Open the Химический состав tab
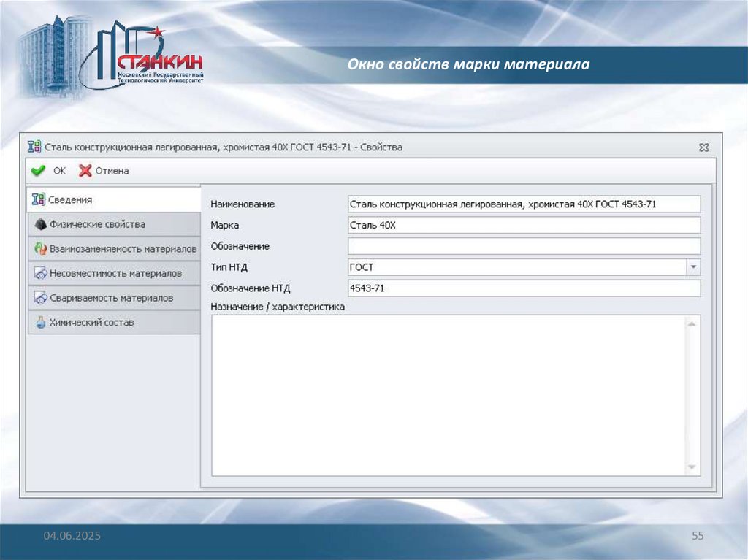This screenshot has height=560, width=748. (91, 322)
